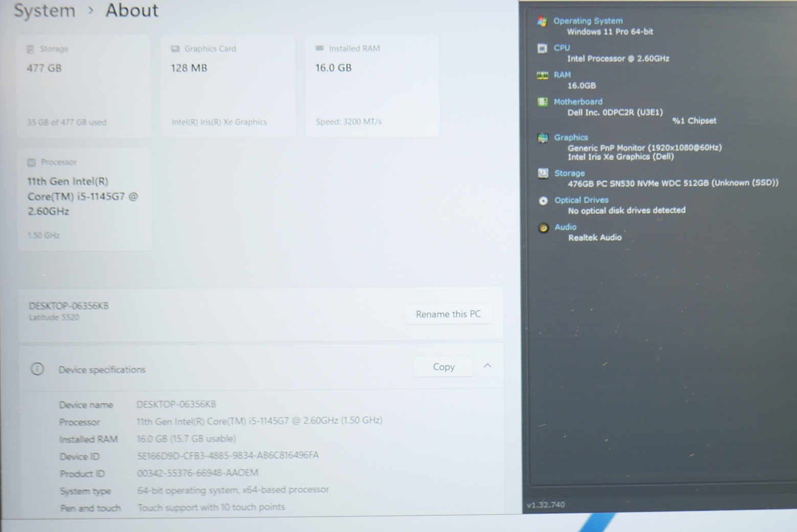The height and width of the screenshot is (532, 797).
Task: Select the 477 GB storage value
Action: [44, 68]
